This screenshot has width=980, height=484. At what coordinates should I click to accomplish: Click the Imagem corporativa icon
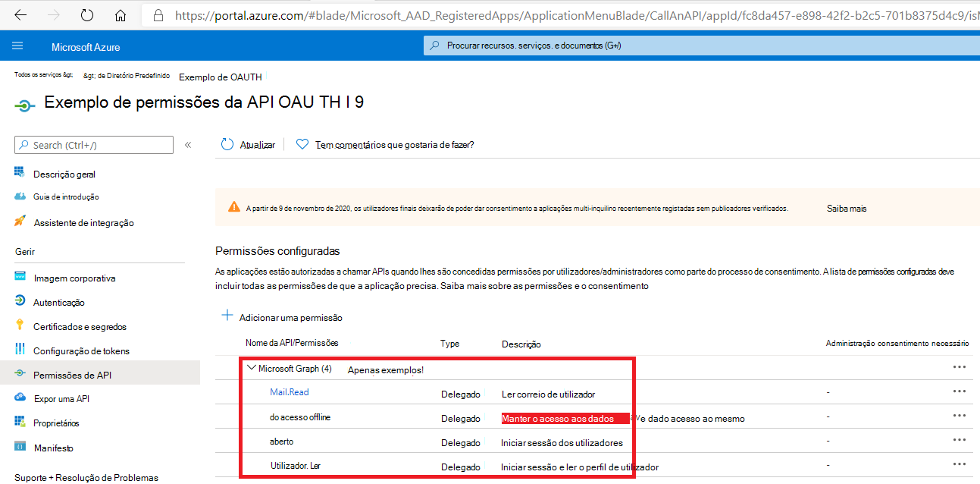pos(20,277)
